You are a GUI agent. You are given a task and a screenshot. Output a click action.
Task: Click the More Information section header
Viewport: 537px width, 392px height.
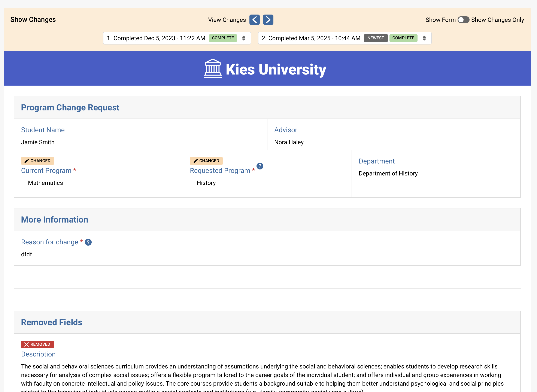[x=55, y=220]
